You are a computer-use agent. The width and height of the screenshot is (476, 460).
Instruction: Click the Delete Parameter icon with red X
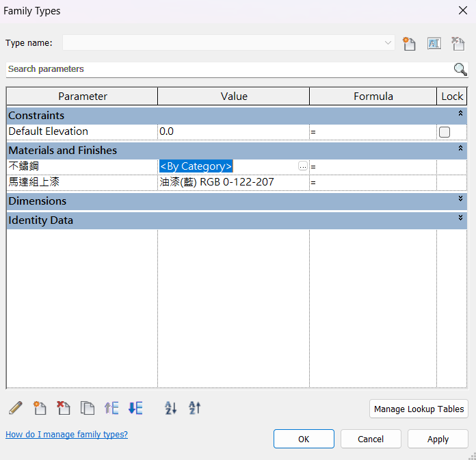[64, 409]
